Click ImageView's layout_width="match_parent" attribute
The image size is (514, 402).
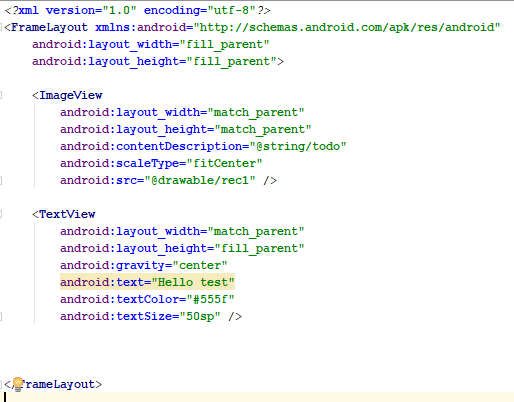coord(182,112)
